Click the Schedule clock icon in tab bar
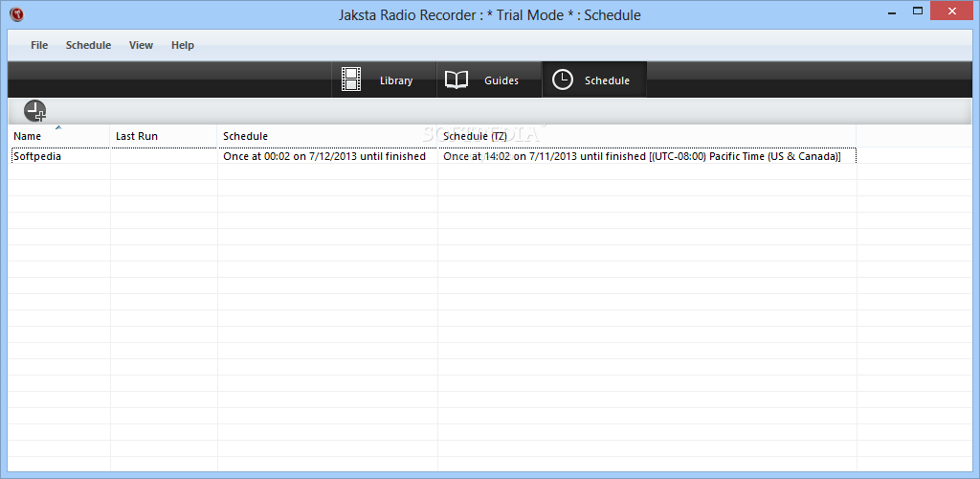Screen dimensions: 980x479 pos(563,80)
